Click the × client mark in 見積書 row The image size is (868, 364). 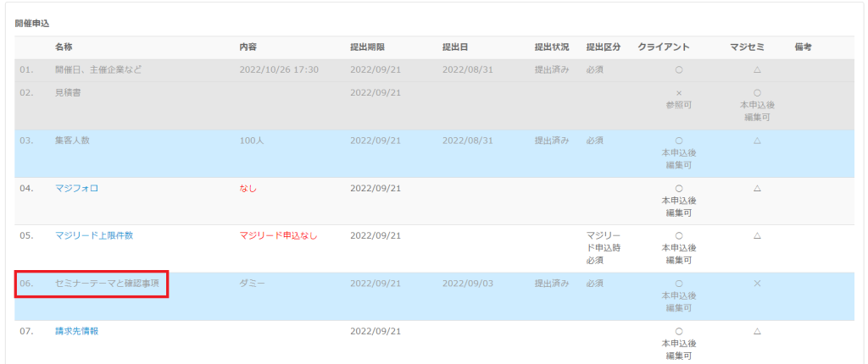[679, 93]
